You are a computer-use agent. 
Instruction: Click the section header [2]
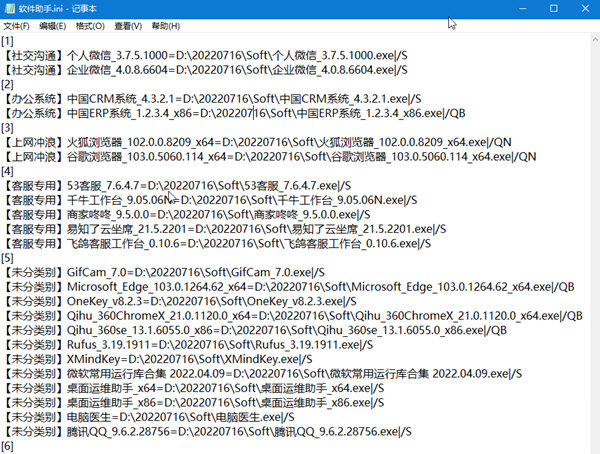tap(7, 84)
